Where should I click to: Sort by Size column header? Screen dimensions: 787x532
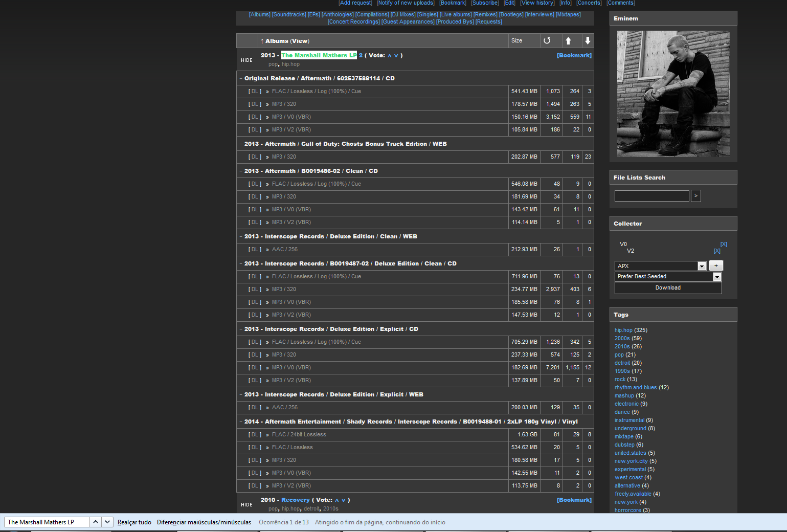[517, 40]
